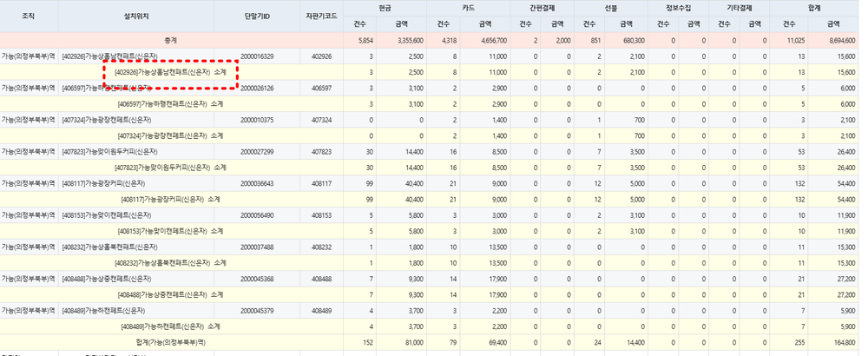Click vending machine code 408117 cell
868x356 pixels.
coord(320,183)
